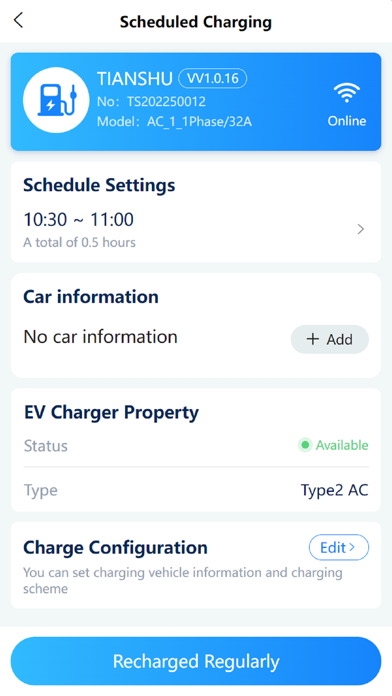This screenshot has width=392, height=696.
Task: Open the 10:30 ~ 11:00 schedule row
Action: tap(196, 229)
